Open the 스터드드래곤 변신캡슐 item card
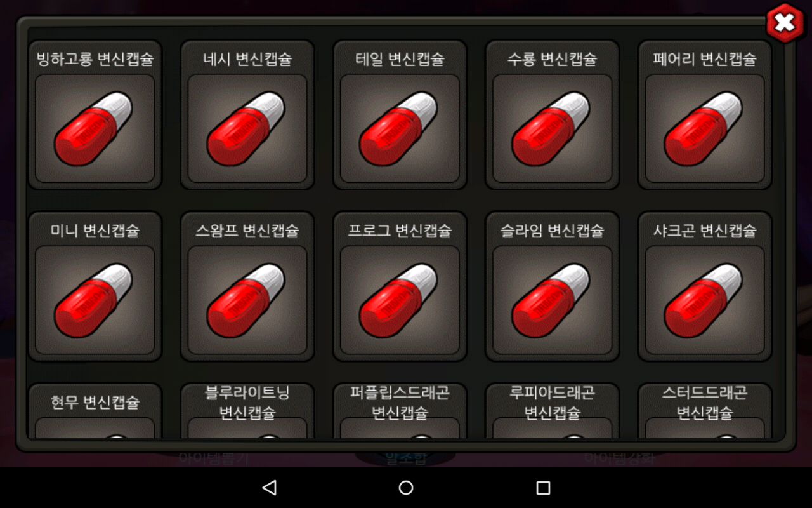 coord(705,411)
